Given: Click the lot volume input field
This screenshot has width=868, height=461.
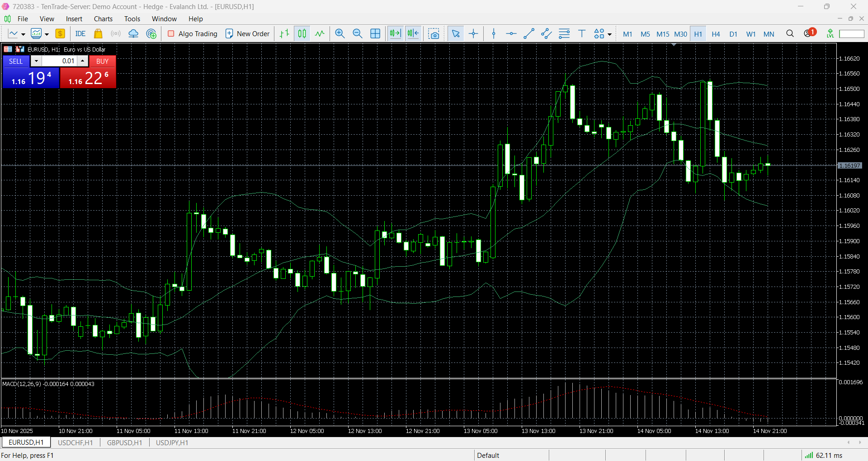Looking at the screenshot, I should click(x=59, y=61).
